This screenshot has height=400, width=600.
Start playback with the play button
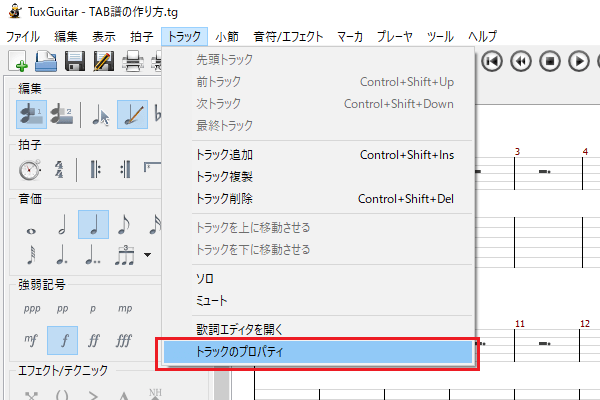(x=579, y=61)
